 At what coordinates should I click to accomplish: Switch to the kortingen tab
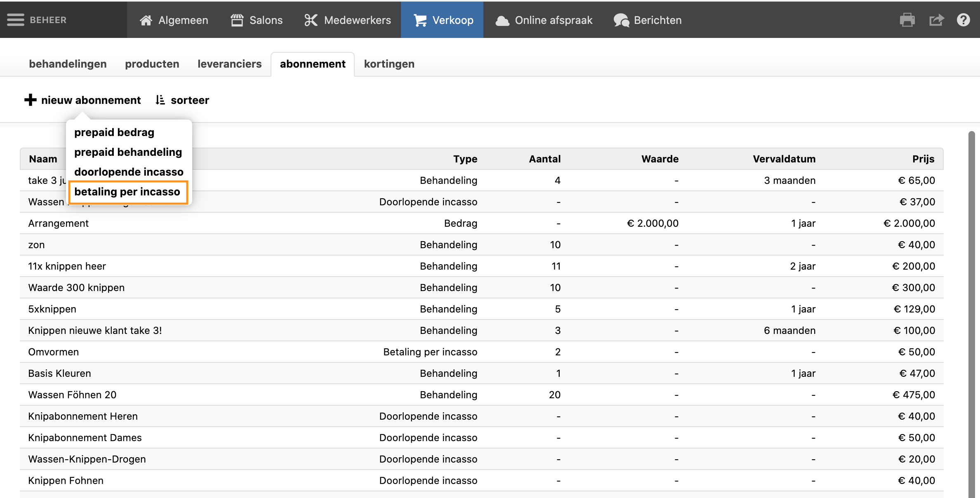(x=389, y=64)
